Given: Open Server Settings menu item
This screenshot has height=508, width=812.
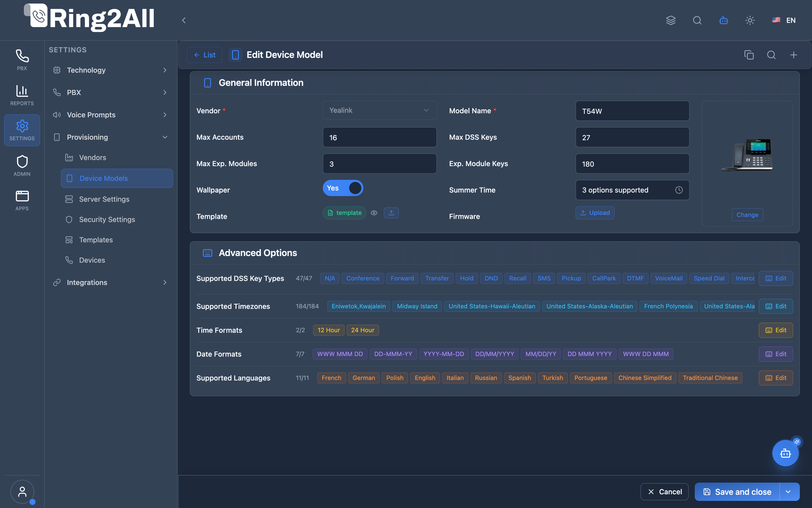Looking at the screenshot, I should tap(117, 199).
